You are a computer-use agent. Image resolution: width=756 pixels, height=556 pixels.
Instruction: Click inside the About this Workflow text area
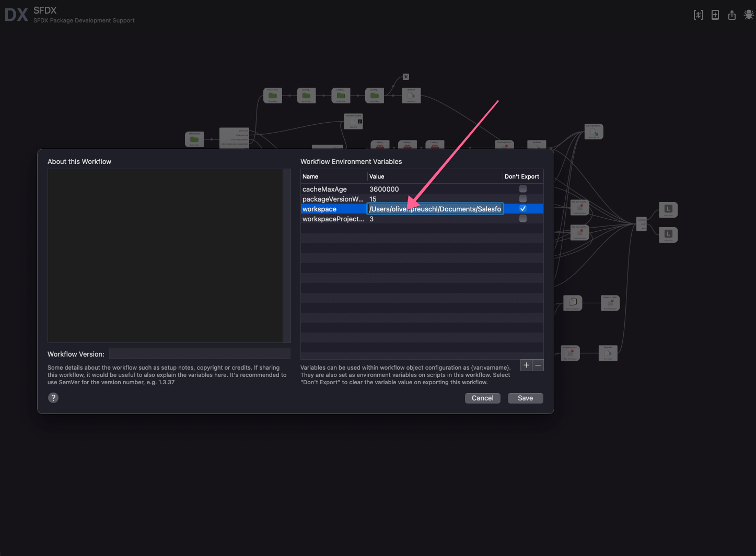(x=166, y=256)
